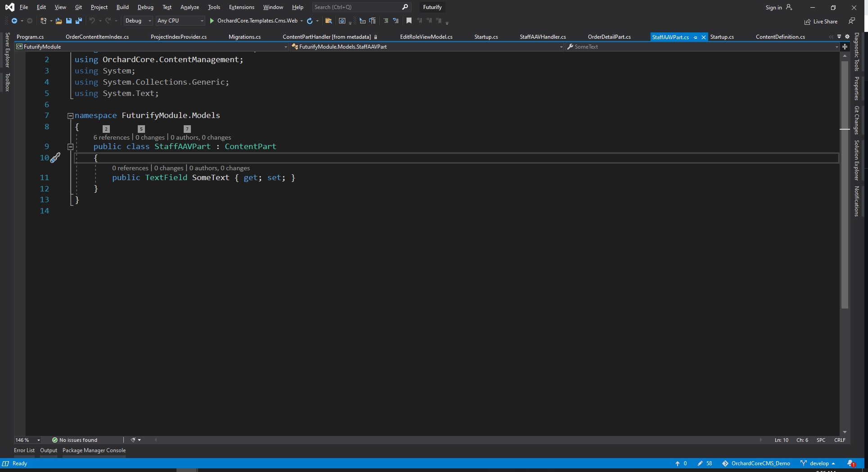Open the Git menu

(78, 7)
